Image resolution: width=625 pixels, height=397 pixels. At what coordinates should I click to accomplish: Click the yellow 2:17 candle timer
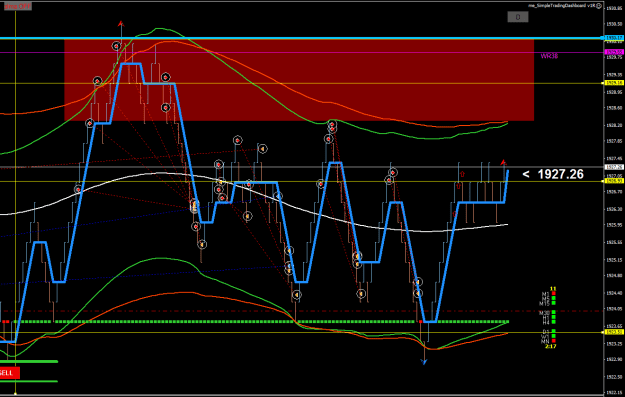pyautogui.click(x=550, y=346)
